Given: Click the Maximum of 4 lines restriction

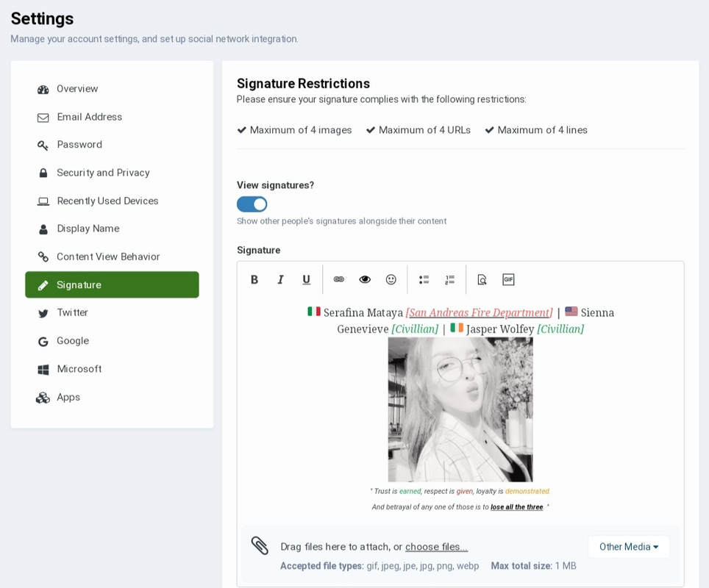Looking at the screenshot, I should pos(536,130).
